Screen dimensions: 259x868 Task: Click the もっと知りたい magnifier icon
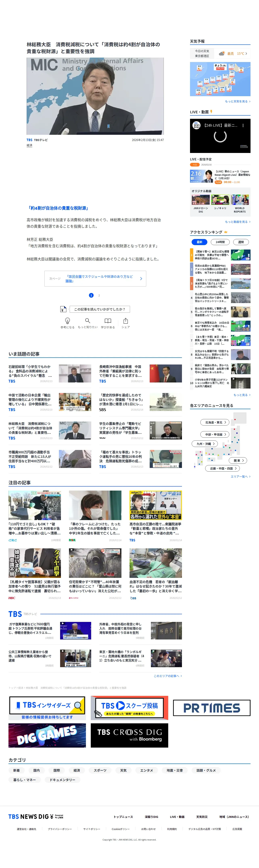(88, 320)
